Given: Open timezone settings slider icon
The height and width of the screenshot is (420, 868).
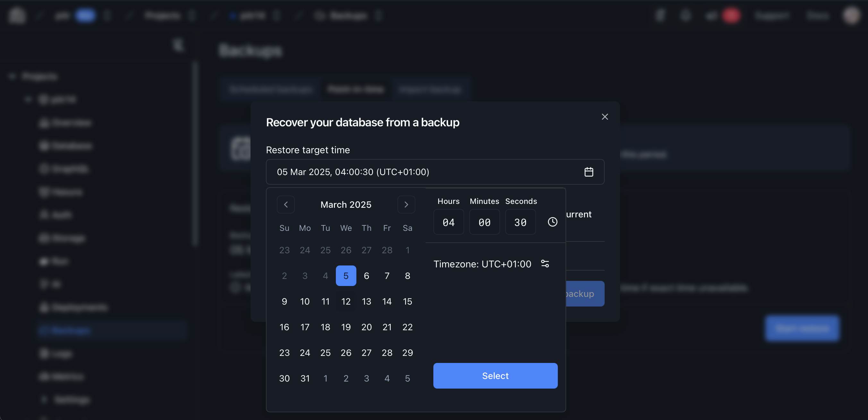Looking at the screenshot, I should [545, 264].
